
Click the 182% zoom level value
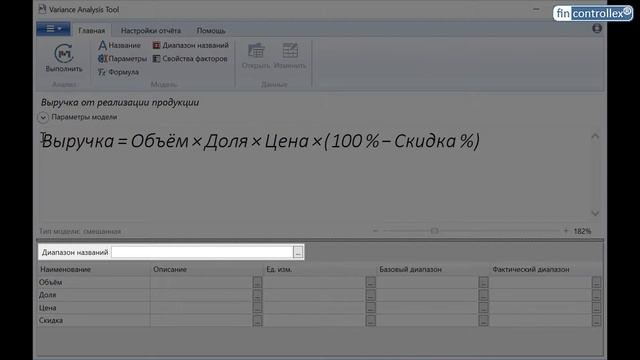coord(582,231)
